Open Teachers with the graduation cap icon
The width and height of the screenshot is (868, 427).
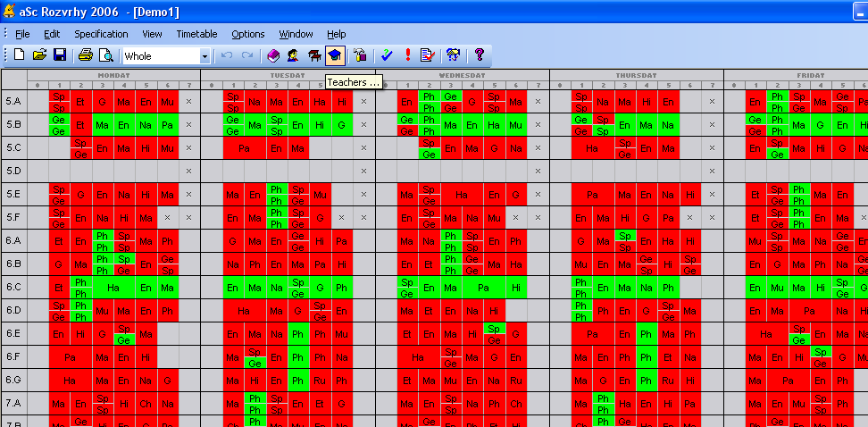(x=335, y=55)
